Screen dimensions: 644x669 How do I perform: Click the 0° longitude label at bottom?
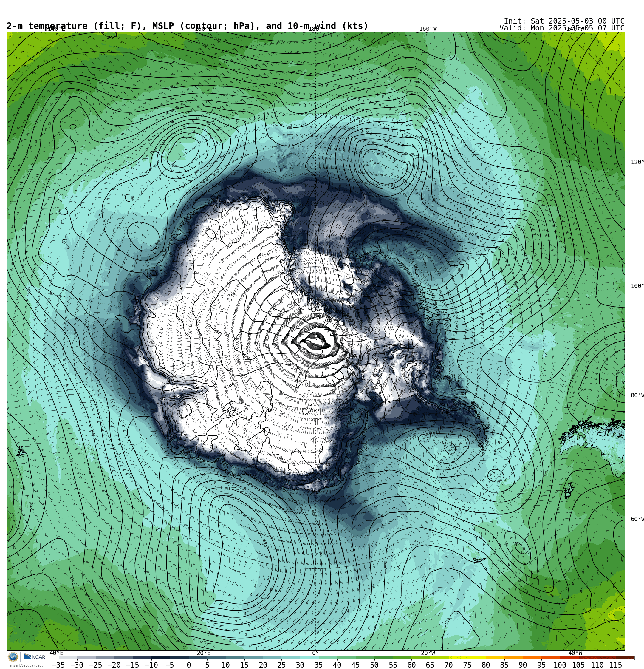coord(315,653)
